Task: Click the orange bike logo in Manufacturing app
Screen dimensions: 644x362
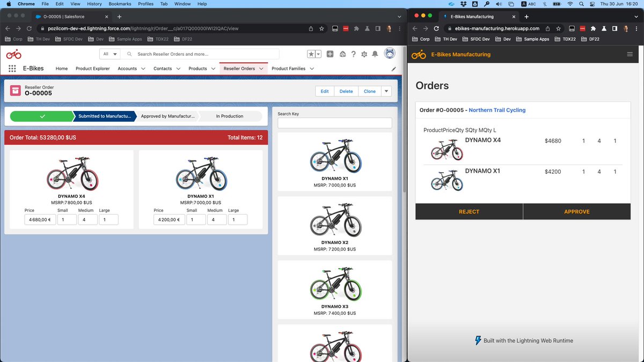Action: [419, 54]
